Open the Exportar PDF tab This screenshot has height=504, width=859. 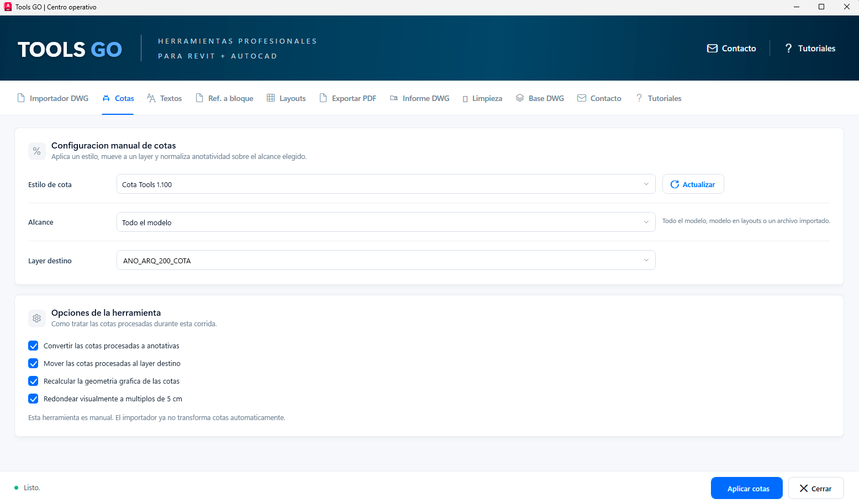coord(348,98)
